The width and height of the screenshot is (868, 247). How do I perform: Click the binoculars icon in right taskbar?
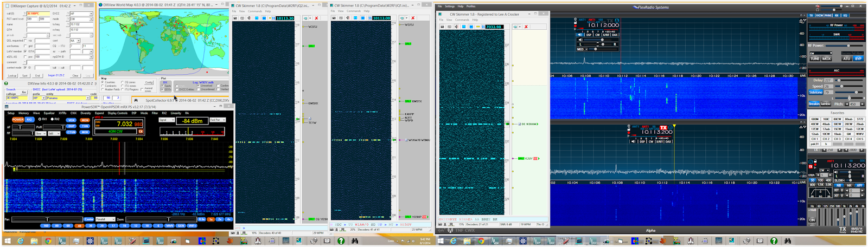pos(788,241)
